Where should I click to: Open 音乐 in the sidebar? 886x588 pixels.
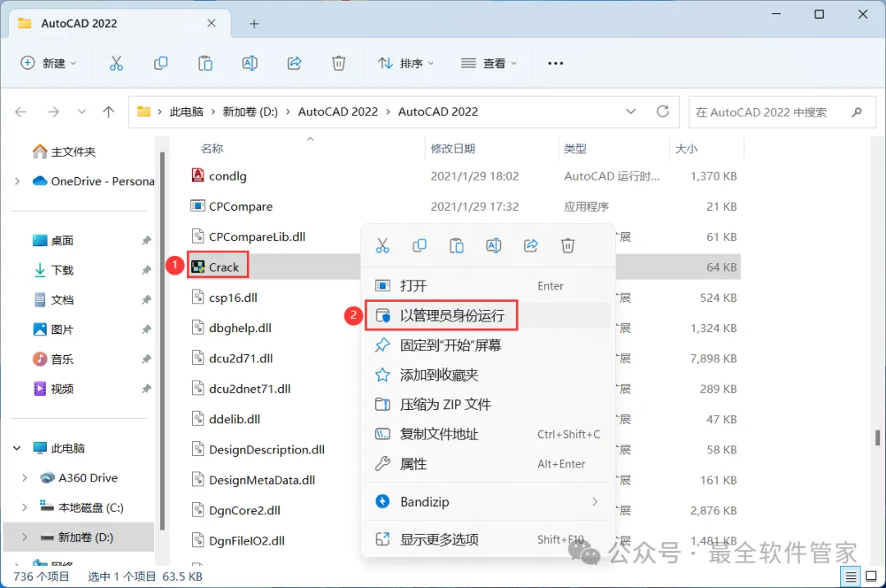pyautogui.click(x=62, y=358)
